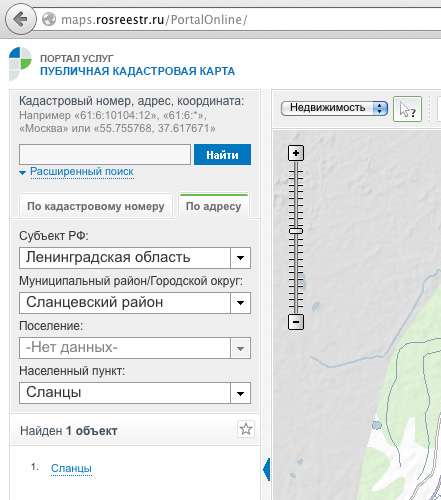Select the По адресу tab
The width and height of the screenshot is (441, 500).
pos(214,206)
